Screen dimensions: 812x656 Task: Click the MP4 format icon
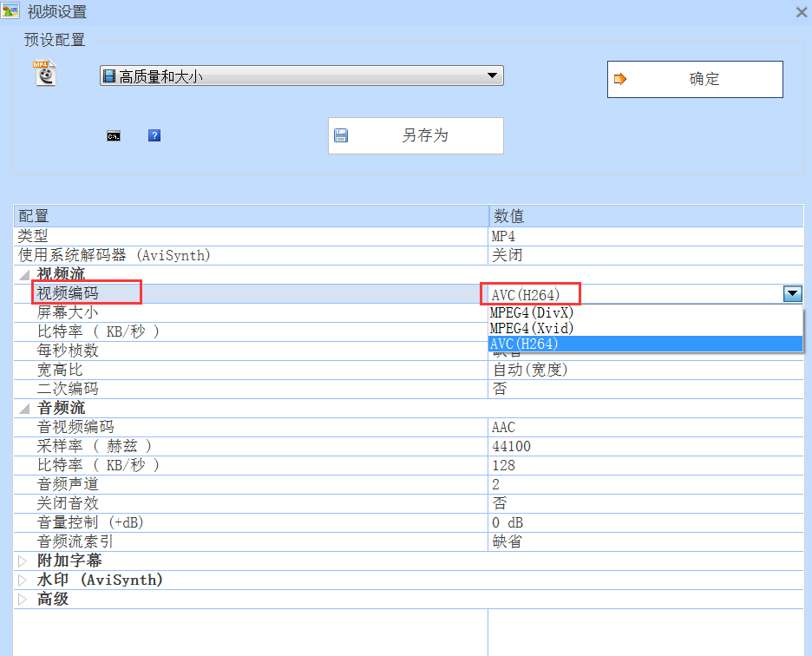tap(44, 74)
